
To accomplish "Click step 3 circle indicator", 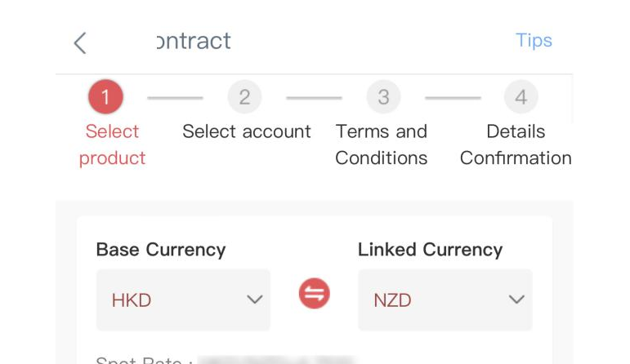I will click(x=383, y=97).
